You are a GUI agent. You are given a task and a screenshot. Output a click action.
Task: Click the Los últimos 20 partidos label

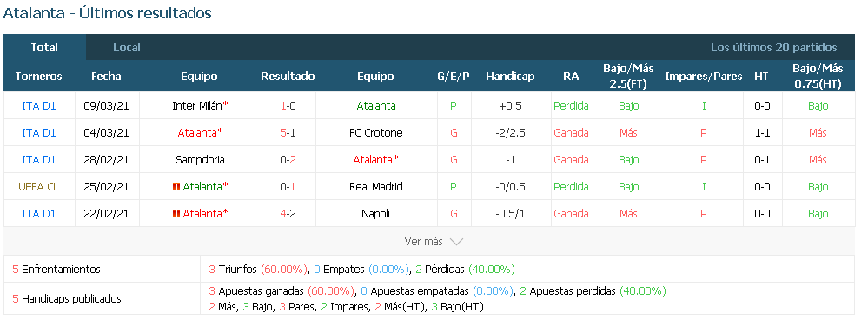774,47
